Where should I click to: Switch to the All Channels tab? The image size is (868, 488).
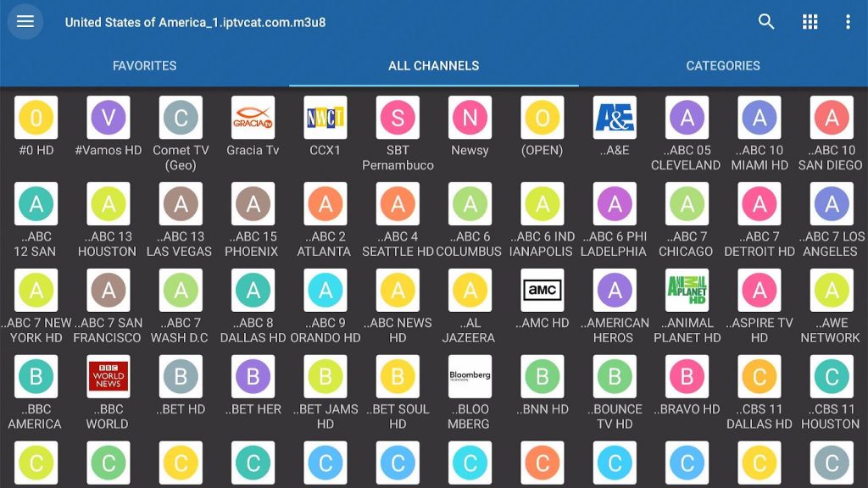pyautogui.click(x=434, y=66)
